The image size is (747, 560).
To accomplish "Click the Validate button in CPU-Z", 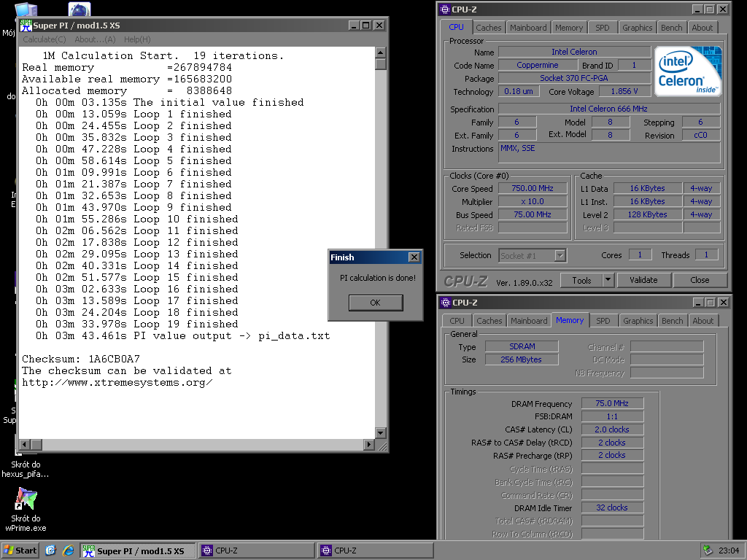I will pos(643,281).
